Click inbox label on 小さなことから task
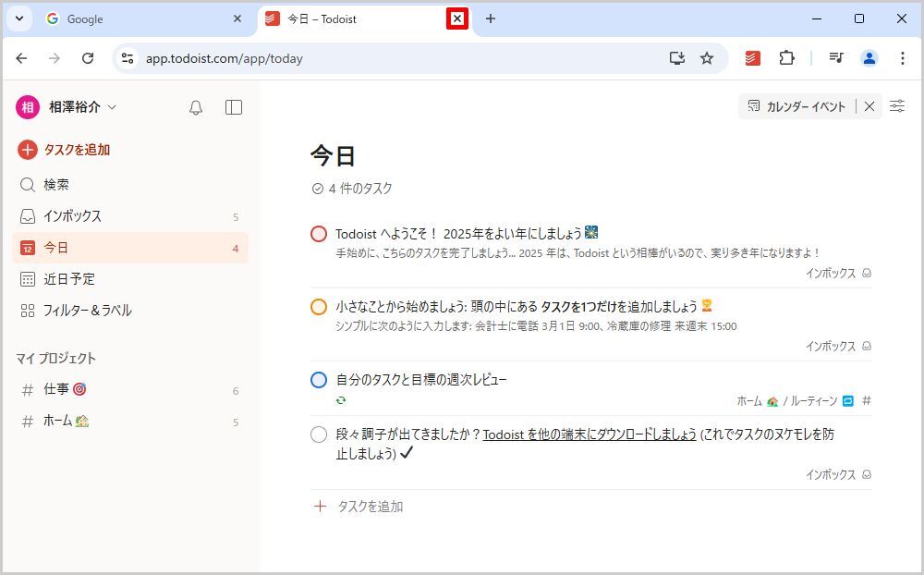Viewport: 924px width, 575px height. pos(838,346)
